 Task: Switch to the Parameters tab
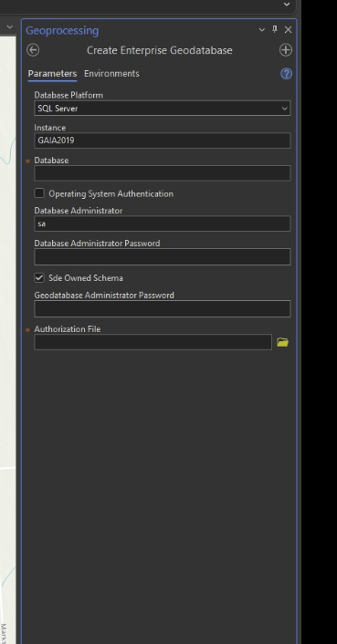[52, 74]
